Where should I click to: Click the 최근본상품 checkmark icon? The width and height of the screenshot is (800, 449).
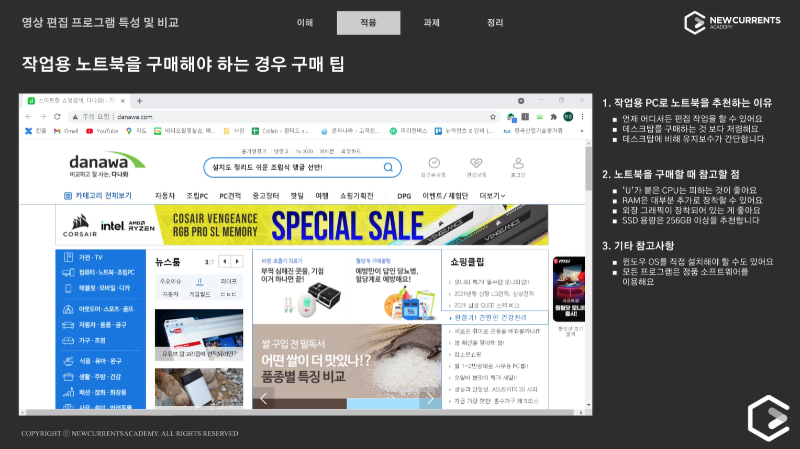coord(434,164)
